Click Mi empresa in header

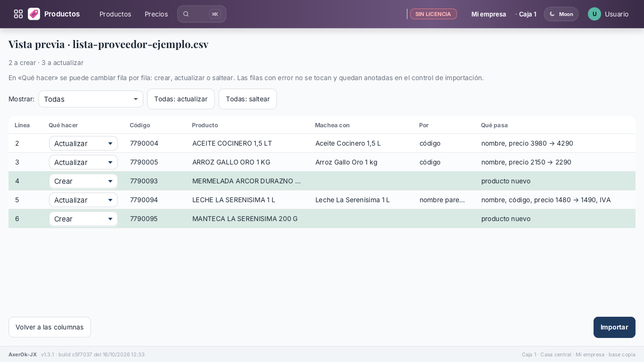(489, 14)
